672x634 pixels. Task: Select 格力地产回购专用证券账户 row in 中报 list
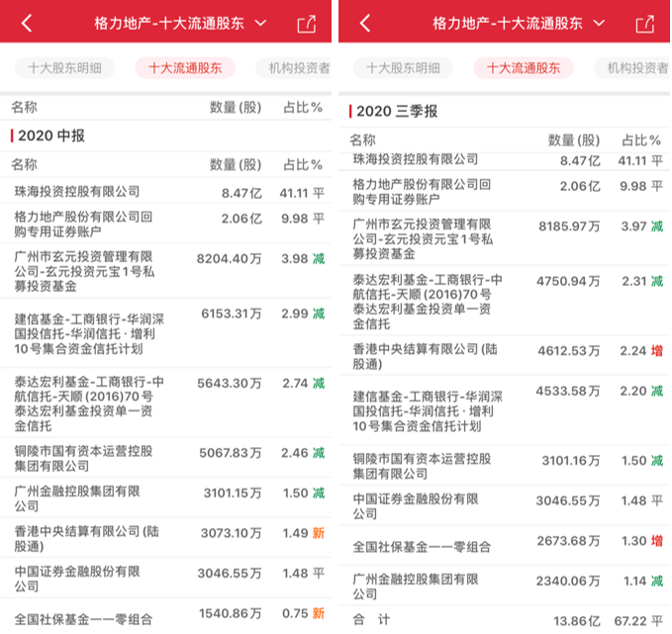click(x=165, y=224)
